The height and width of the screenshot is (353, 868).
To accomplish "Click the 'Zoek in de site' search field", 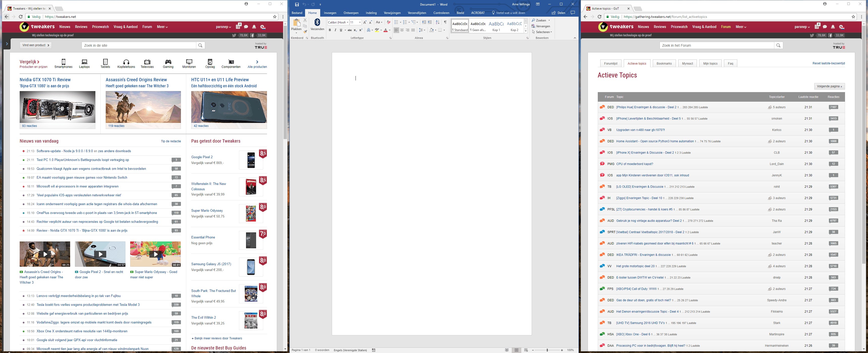I will [139, 45].
